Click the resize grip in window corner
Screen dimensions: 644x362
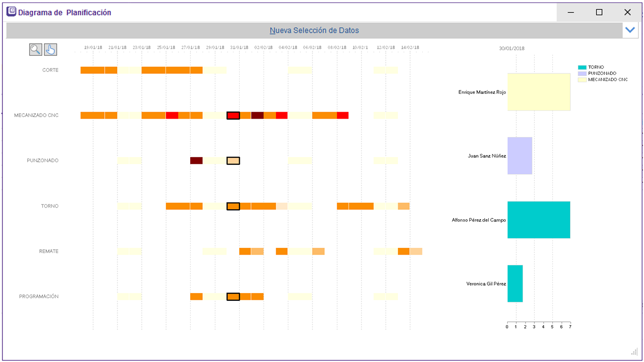pyautogui.click(x=634, y=352)
